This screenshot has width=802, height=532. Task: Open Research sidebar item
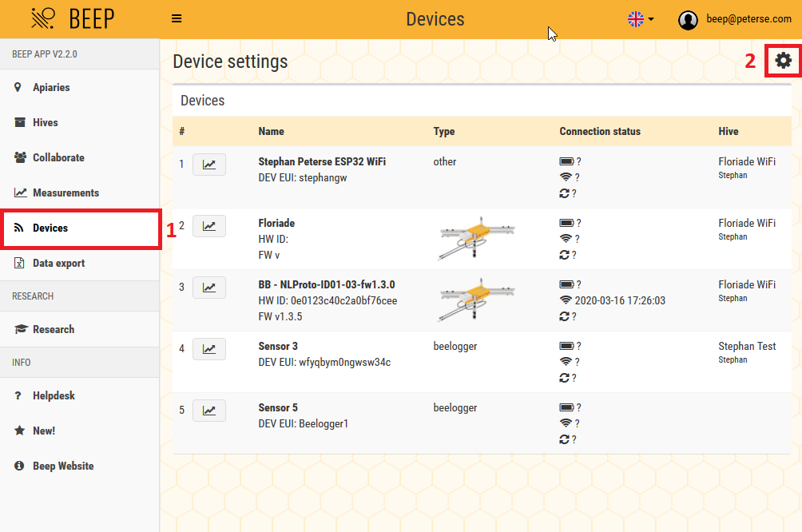(80, 329)
